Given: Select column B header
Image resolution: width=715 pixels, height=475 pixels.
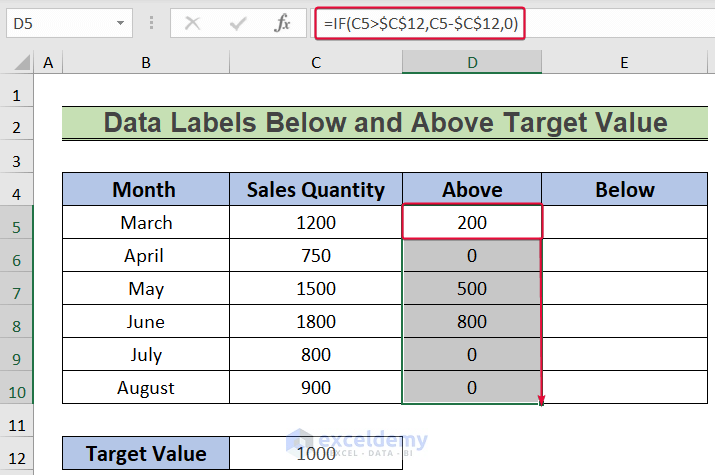Looking at the screenshot, I should coord(146,63).
